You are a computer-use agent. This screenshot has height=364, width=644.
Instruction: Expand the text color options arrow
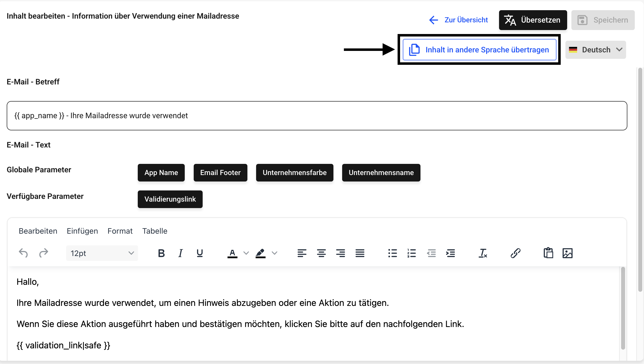click(246, 253)
